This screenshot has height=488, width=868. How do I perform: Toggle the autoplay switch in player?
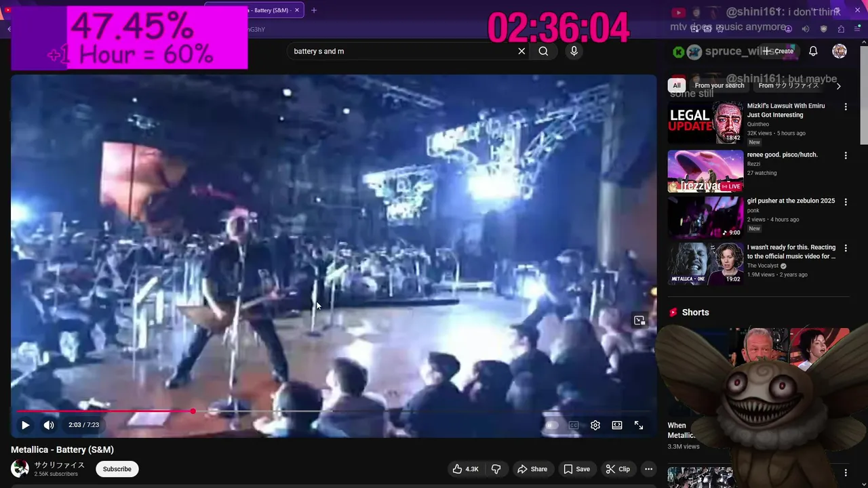coord(552,425)
